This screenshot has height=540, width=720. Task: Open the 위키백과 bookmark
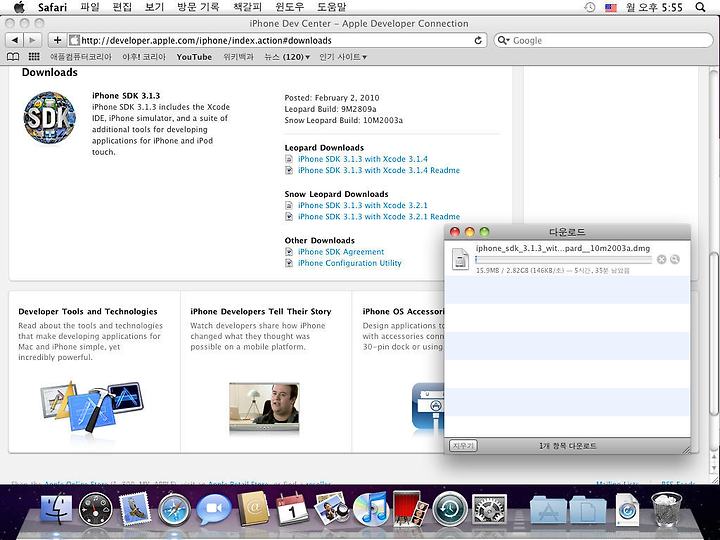238,57
